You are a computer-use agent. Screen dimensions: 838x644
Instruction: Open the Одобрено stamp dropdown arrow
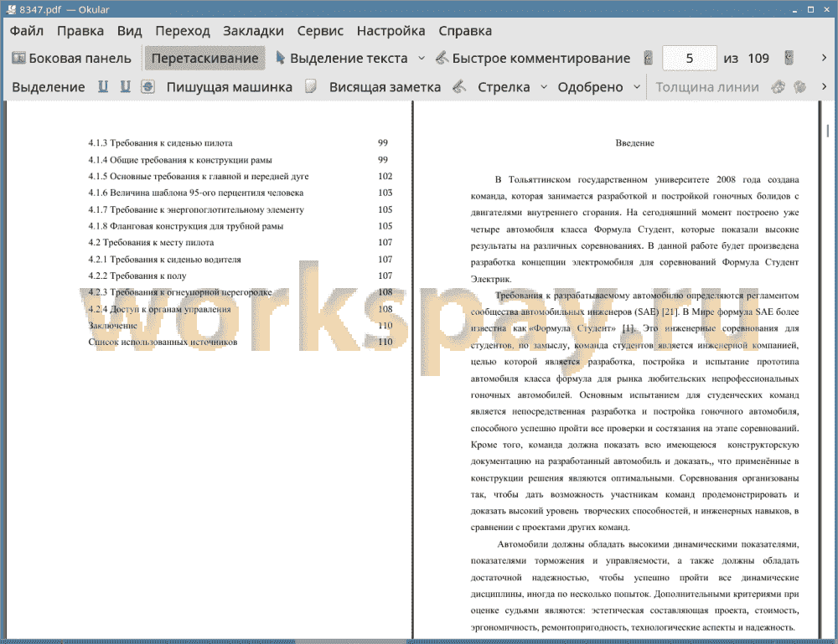coord(637,87)
